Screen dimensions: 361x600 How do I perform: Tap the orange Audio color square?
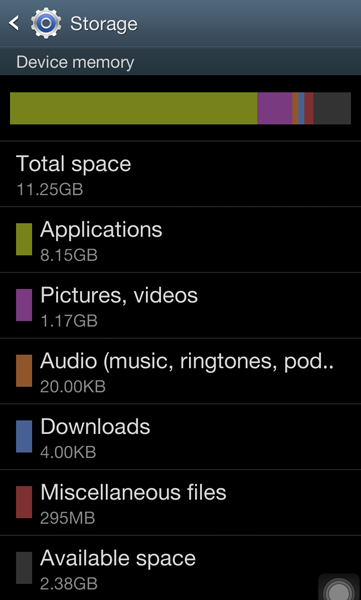pyautogui.click(x=24, y=371)
